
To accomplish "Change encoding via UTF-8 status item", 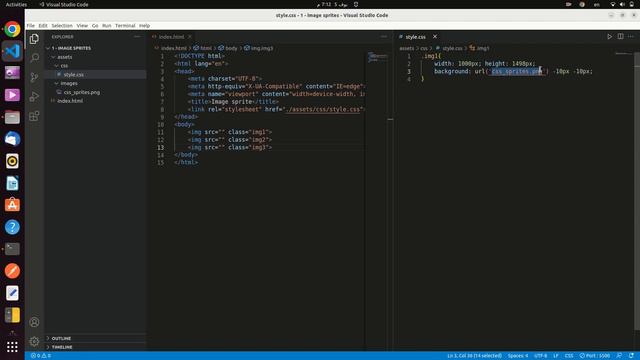I will (541, 356).
